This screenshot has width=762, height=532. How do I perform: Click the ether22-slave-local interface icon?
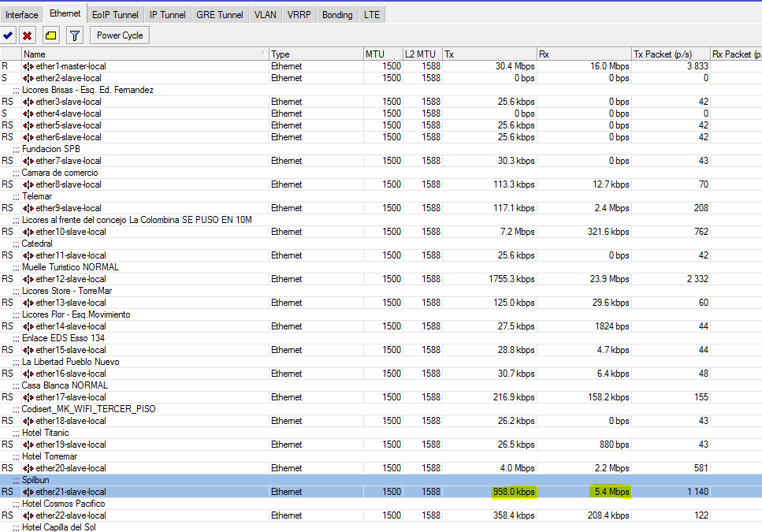coord(28,515)
